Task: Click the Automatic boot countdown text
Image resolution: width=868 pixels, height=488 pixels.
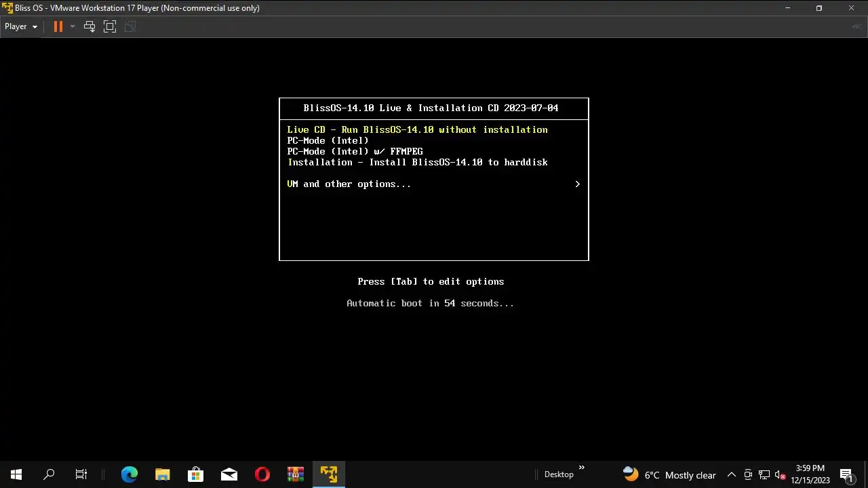Action: [430, 303]
